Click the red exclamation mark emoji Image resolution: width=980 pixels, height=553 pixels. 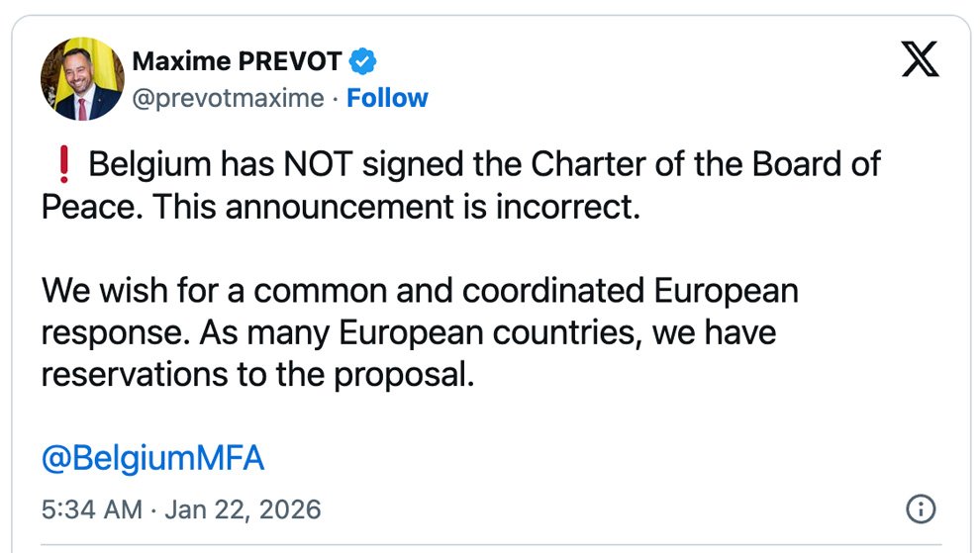(x=65, y=164)
